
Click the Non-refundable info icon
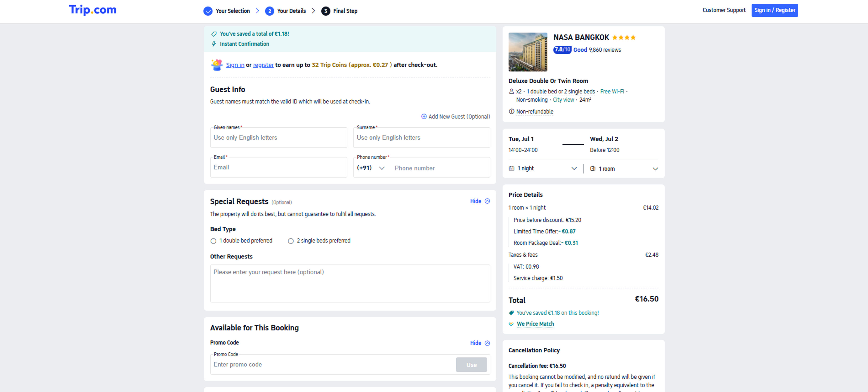(512, 112)
